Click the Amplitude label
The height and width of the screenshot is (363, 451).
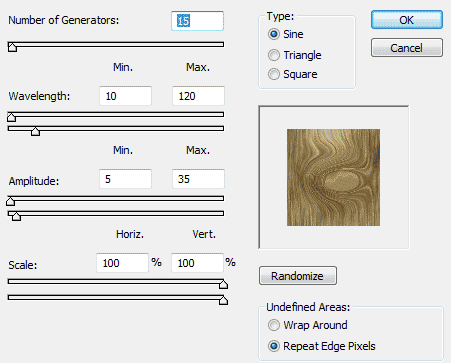[x=34, y=181]
